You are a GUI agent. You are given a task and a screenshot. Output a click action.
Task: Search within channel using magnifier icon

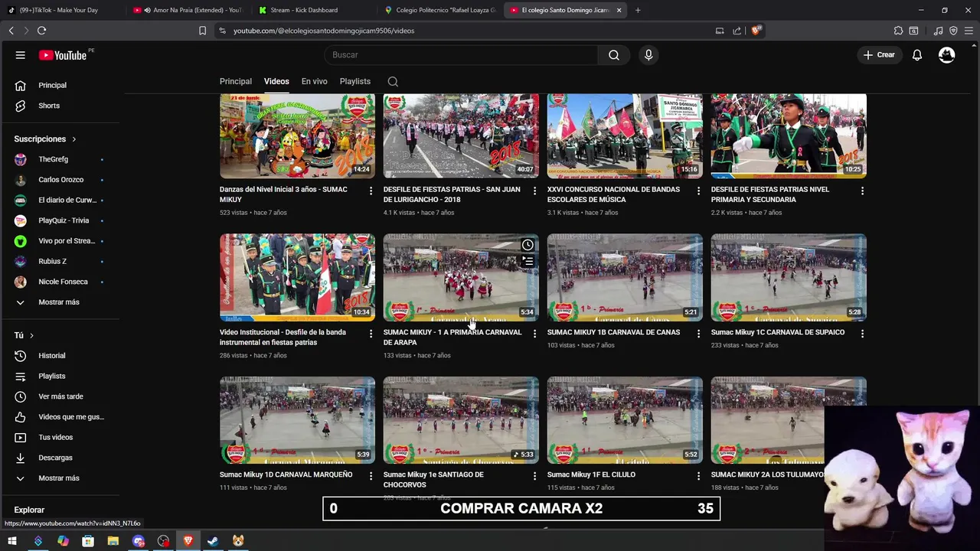pos(393,82)
